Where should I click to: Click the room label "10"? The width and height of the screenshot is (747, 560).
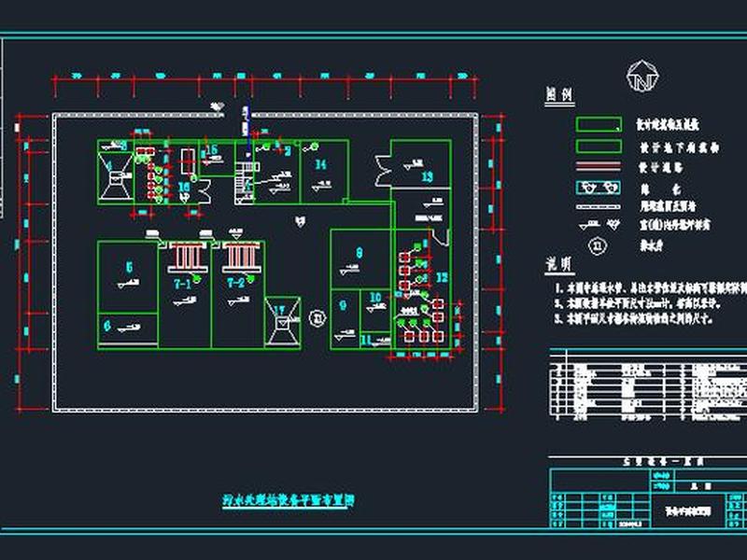point(375,298)
